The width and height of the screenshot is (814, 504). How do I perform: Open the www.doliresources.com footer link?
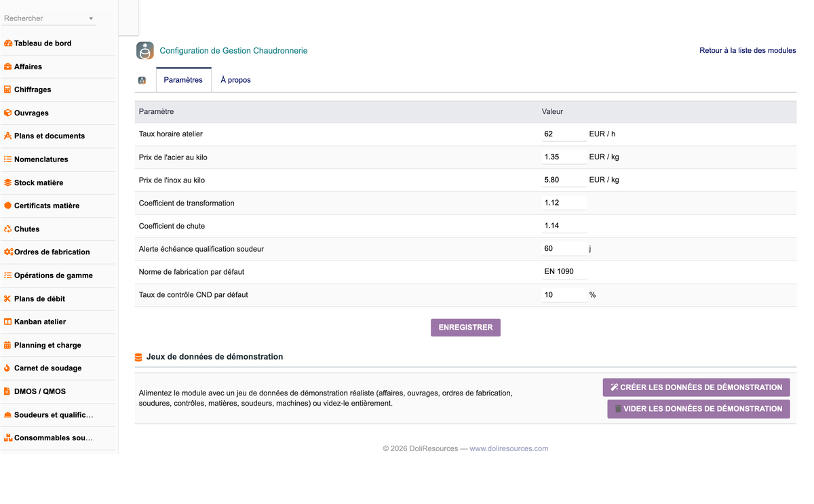509,448
